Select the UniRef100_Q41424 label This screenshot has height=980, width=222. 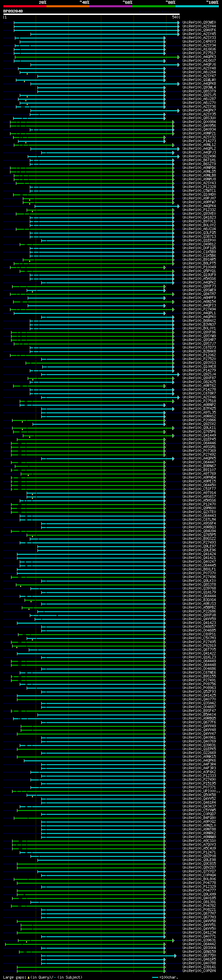199,554
